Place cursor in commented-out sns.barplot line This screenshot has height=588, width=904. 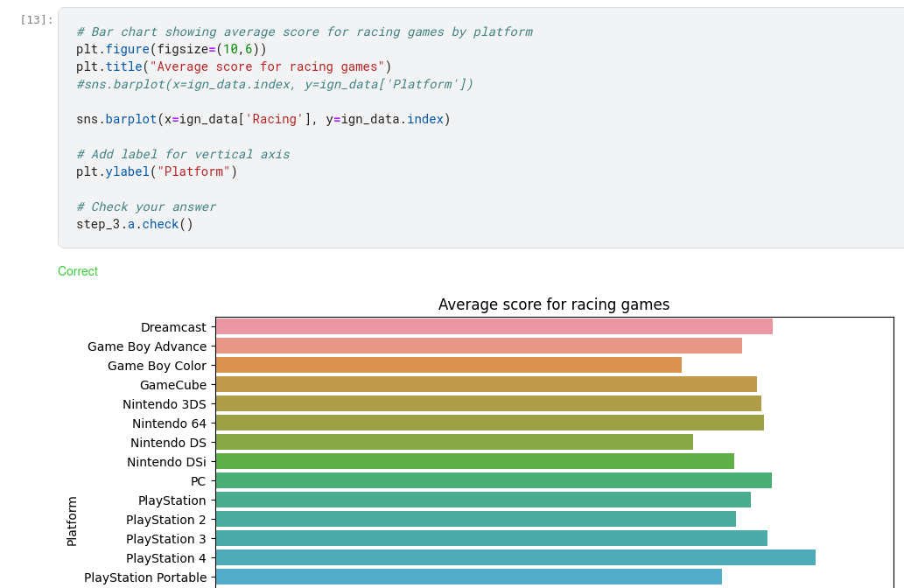tap(274, 84)
